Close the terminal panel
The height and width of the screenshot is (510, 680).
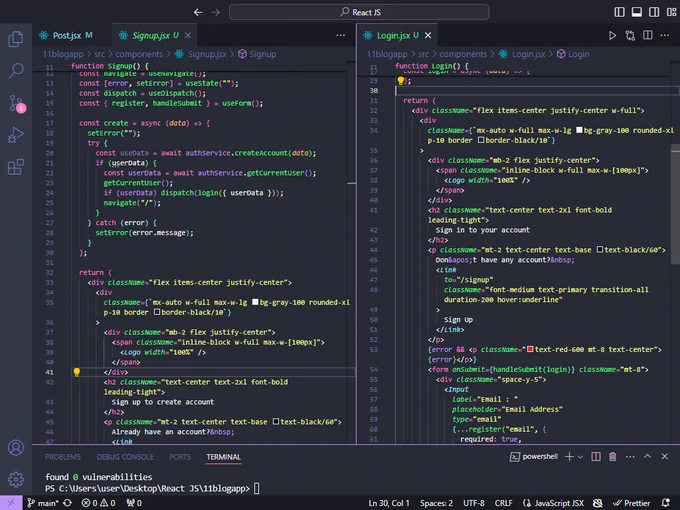(665, 456)
